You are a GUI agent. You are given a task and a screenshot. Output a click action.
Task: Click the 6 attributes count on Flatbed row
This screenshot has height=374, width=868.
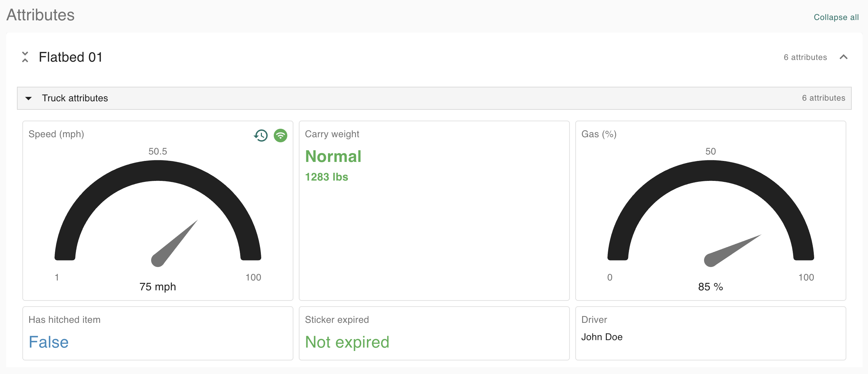tap(805, 57)
